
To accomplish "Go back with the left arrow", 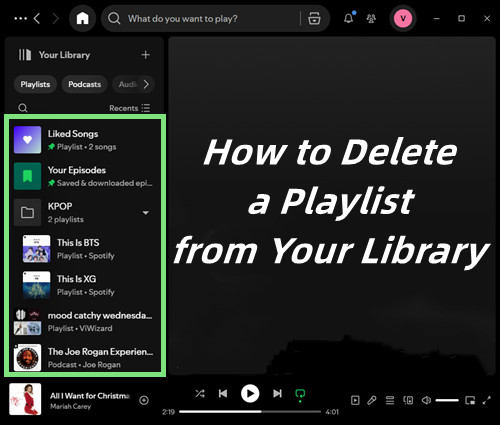I will click(37, 19).
